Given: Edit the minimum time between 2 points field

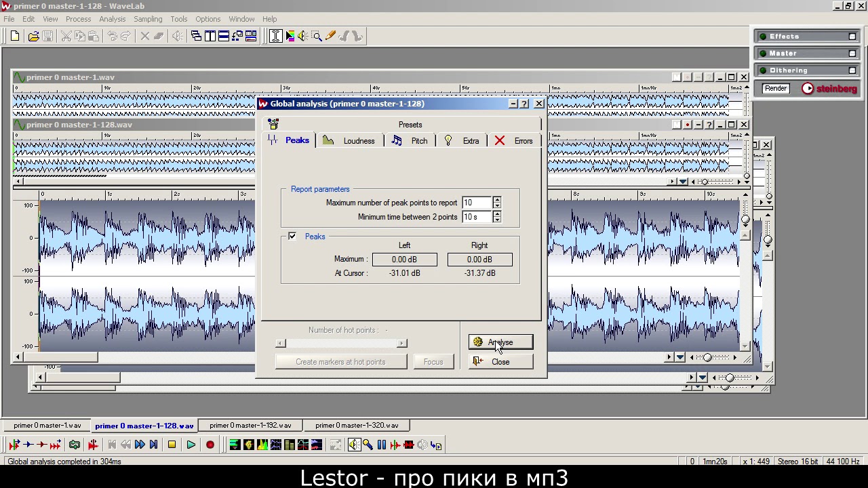Looking at the screenshot, I should click(477, 217).
